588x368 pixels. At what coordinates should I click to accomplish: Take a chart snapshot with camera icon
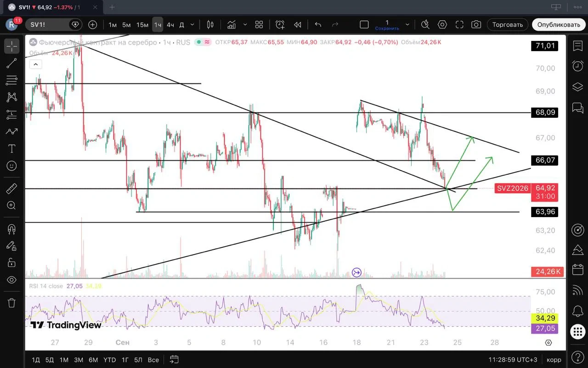click(x=476, y=24)
